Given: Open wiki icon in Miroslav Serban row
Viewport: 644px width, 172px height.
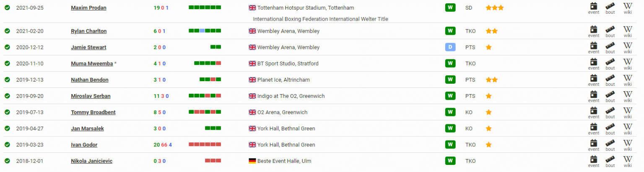Looking at the screenshot, I should click(x=628, y=96).
